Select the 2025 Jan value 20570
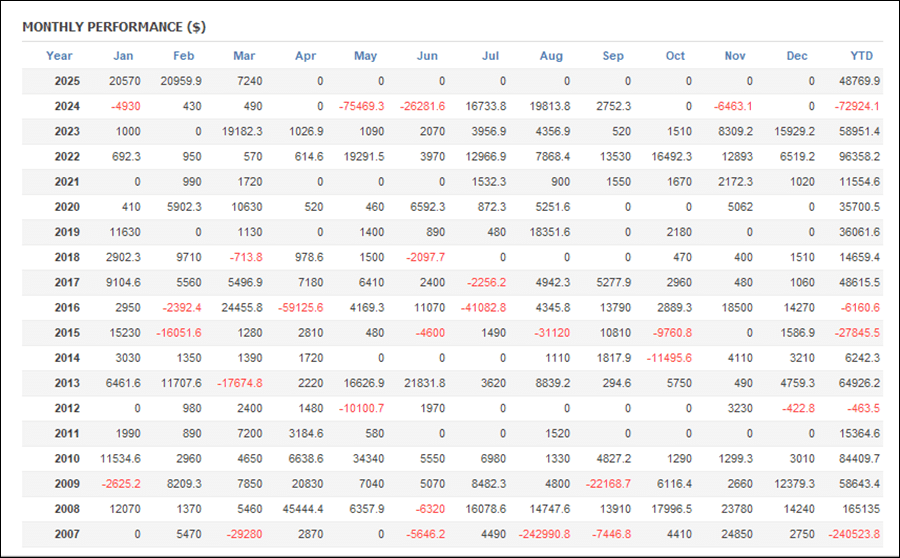The width and height of the screenshot is (900, 558). click(x=125, y=81)
